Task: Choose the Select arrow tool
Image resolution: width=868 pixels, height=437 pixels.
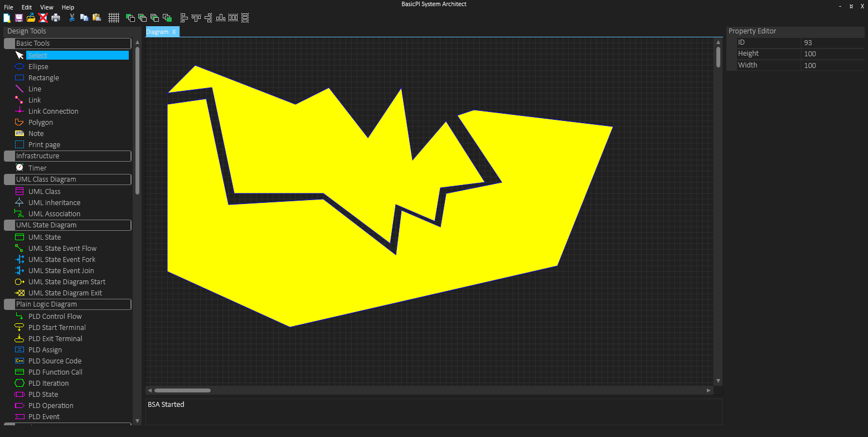Action: [72, 55]
